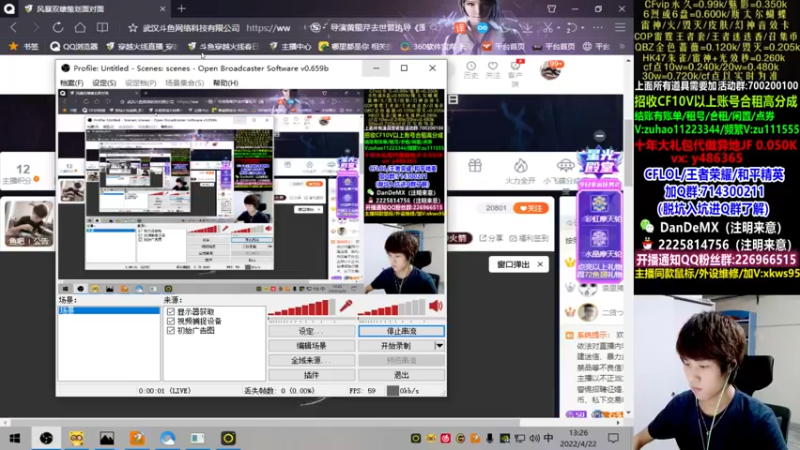This screenshot has width=800, height=450.
Task: Open the photos app in taskbar
Action: point(107,438)
